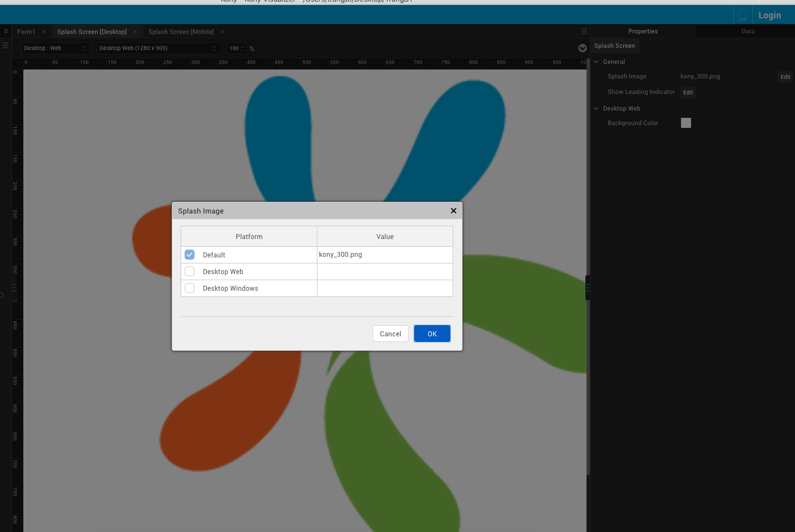Screen dimensions: 795x532
Task: Switch to the Form1 tab
Action: (x=26, y=32)
